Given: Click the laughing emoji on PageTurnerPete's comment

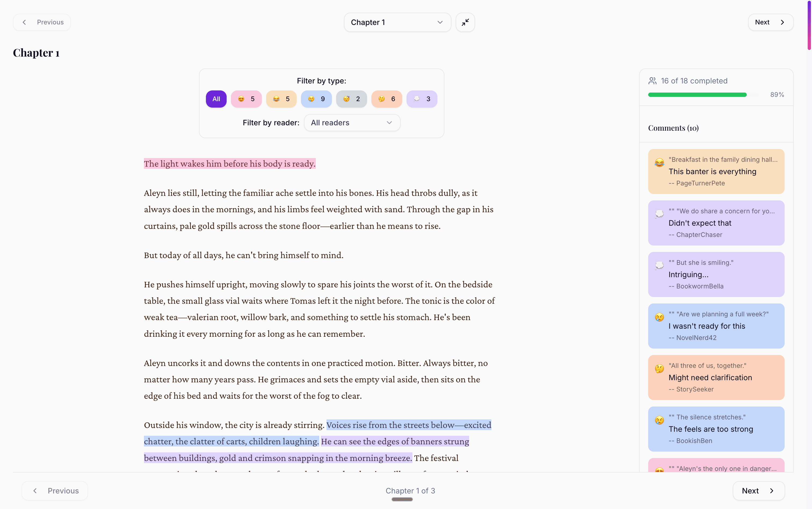Looking at the screenshot, I should point(659,162).
